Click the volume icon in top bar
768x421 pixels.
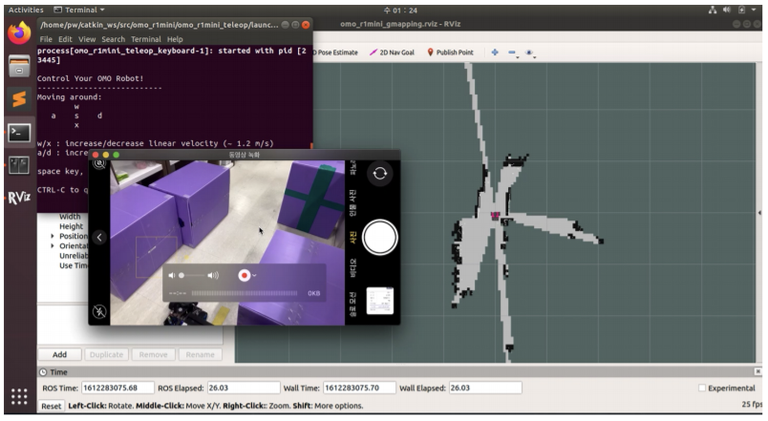pos(727,10)
